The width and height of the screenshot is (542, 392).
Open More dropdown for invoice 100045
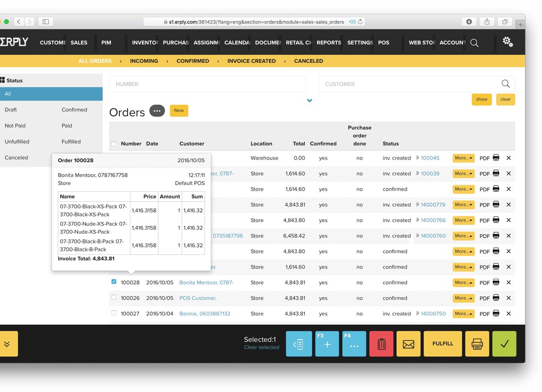(x=464, y=158)
